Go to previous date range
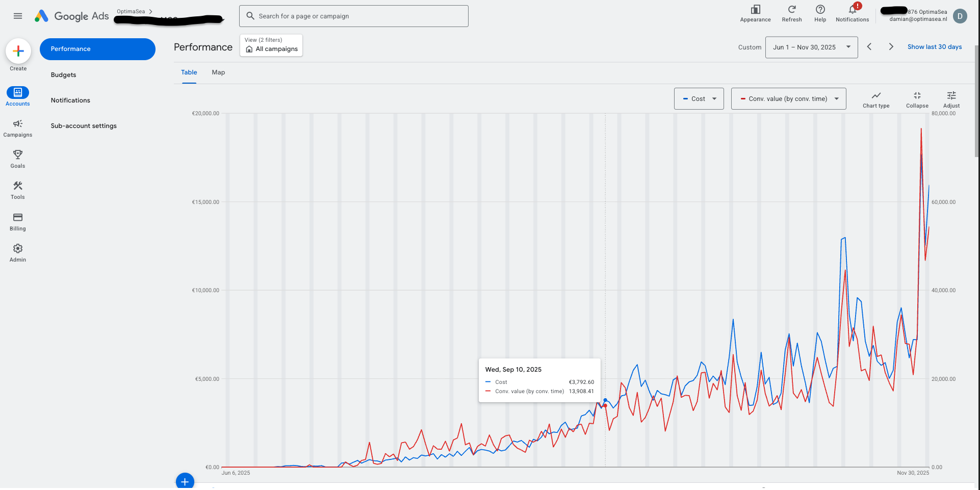 tap(869, 47)
